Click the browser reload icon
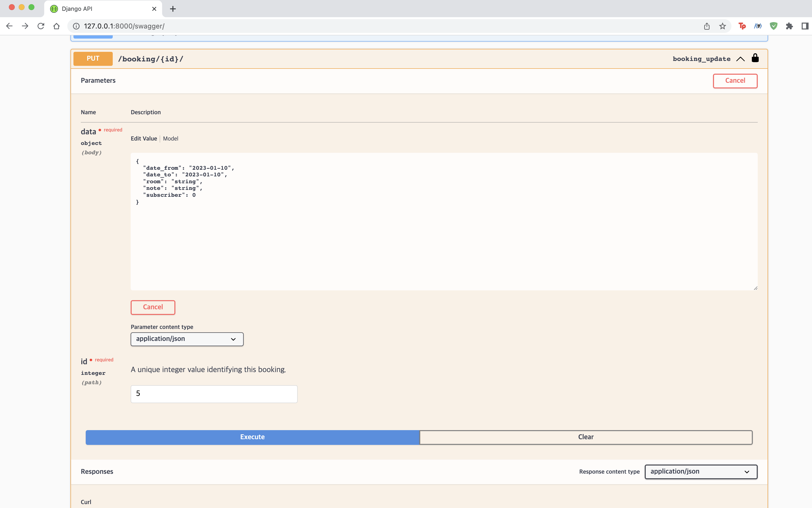The height and width of the screenshot is (508, 812). pyautogui.click(x=41, y=26)
